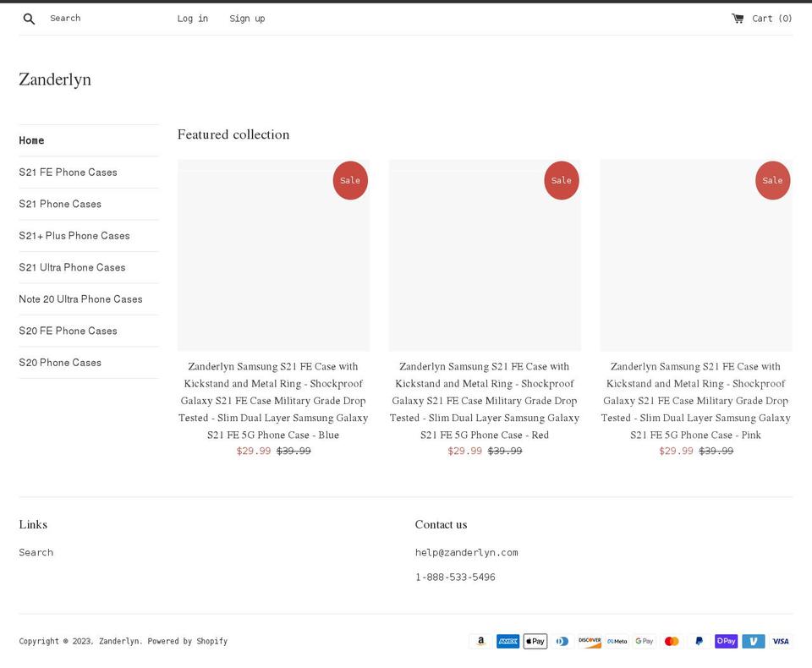Open the Pink S21 FE case title

coord(696,400)
